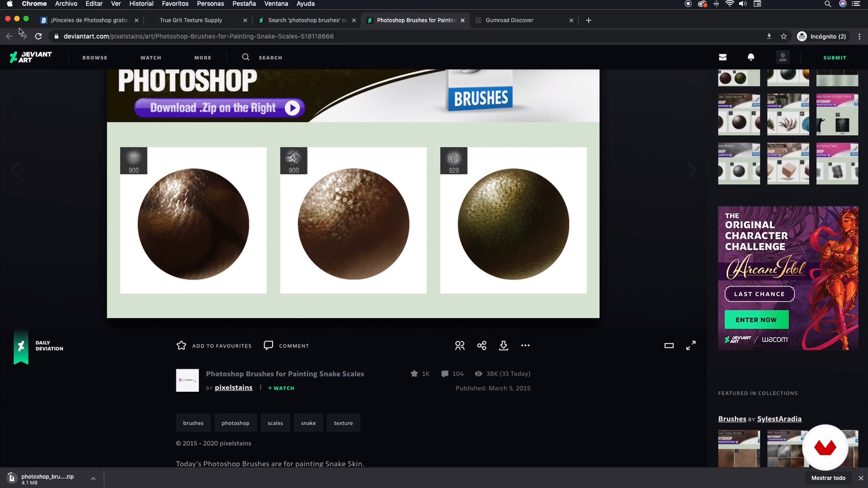The height and width of the screenshot is (488, 868).
Task: Click the Last Chance ad button
Action: click(759, 294)
